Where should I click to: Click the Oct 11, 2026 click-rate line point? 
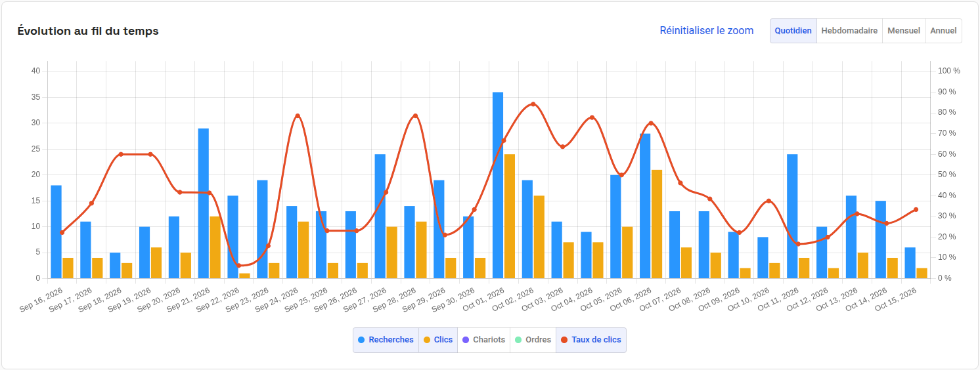[x=798, y=244]
